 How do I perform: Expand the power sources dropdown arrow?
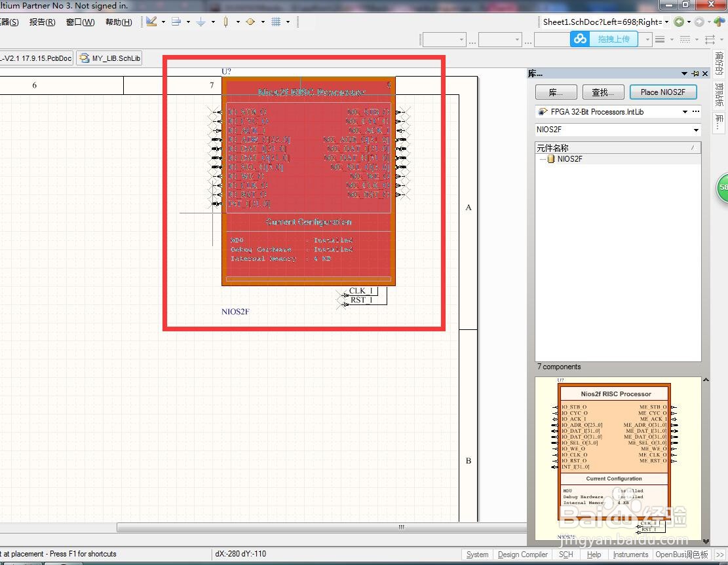[213, 22]
